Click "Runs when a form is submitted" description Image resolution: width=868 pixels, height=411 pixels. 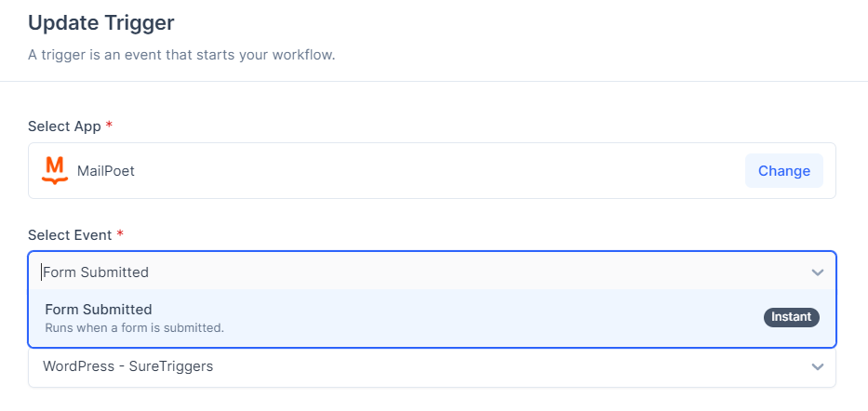coord(134,327)
